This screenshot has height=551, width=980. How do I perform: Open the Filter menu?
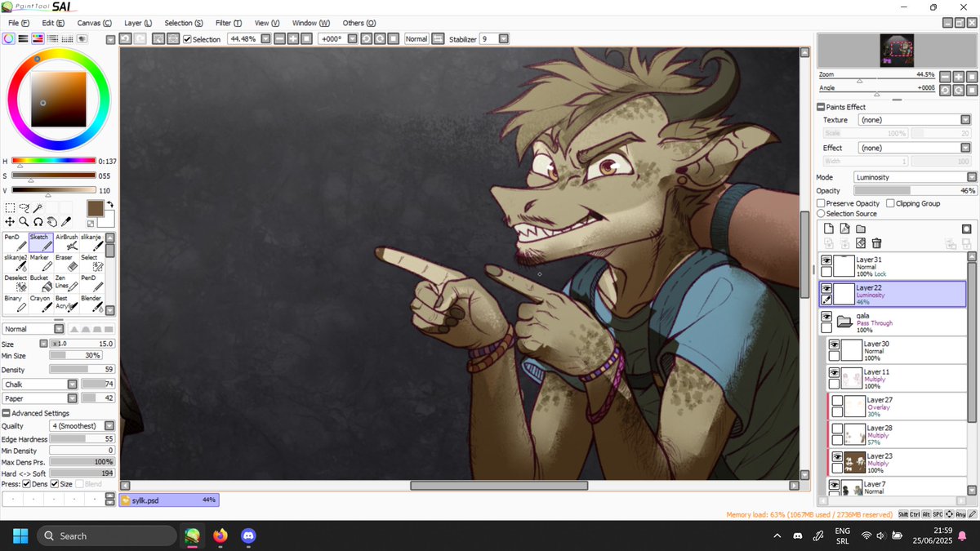click(227, 23)
